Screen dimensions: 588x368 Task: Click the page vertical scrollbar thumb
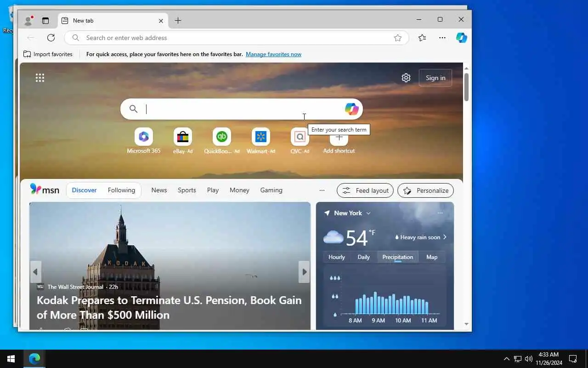click(x=466, y=87)
